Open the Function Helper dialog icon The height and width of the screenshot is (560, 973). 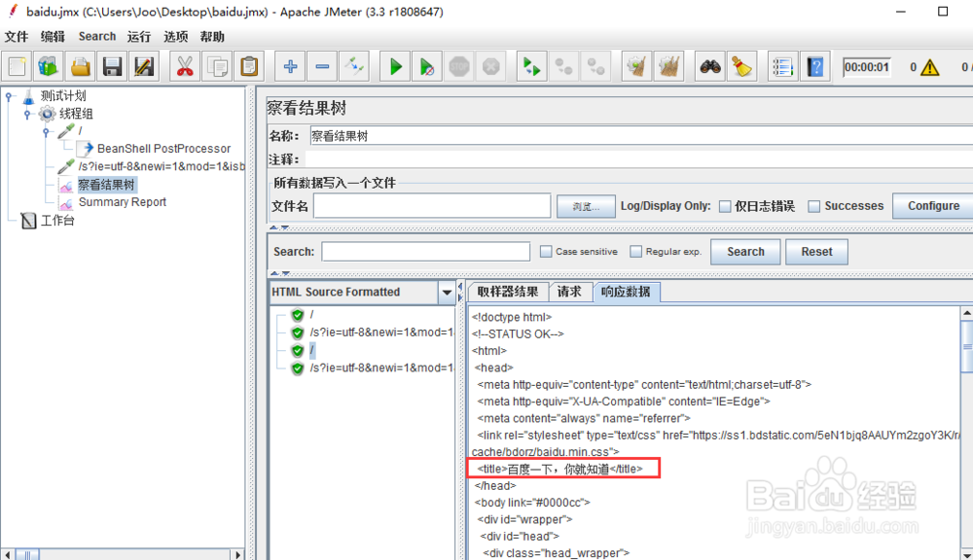tap(782, 65)
